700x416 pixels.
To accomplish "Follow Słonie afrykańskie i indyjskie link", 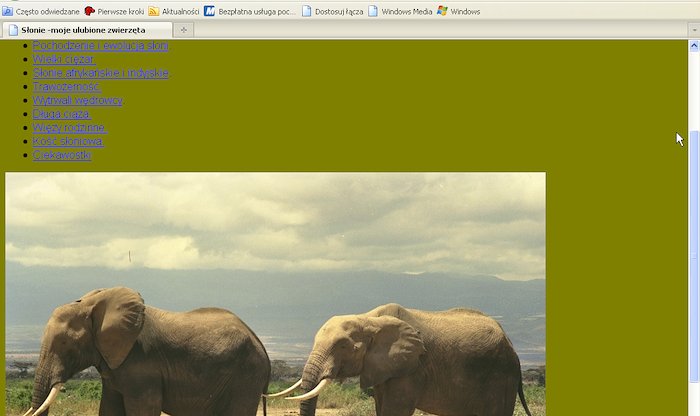I will tap(101, 73).
